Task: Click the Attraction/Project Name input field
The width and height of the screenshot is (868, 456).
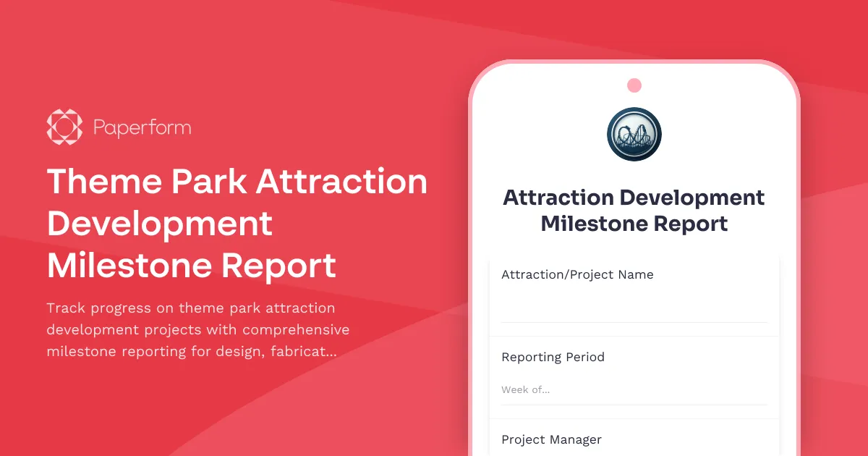Action: coord(634,304)
